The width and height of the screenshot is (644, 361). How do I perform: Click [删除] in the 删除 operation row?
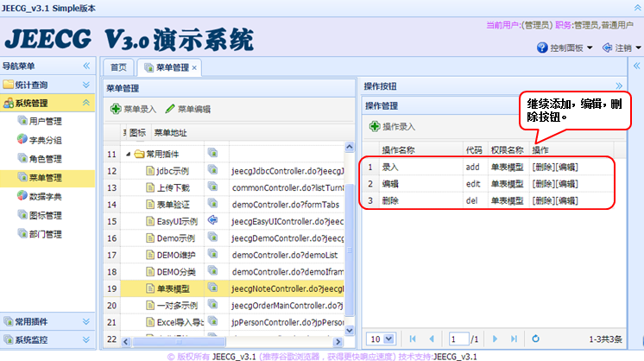click(543, 201)
